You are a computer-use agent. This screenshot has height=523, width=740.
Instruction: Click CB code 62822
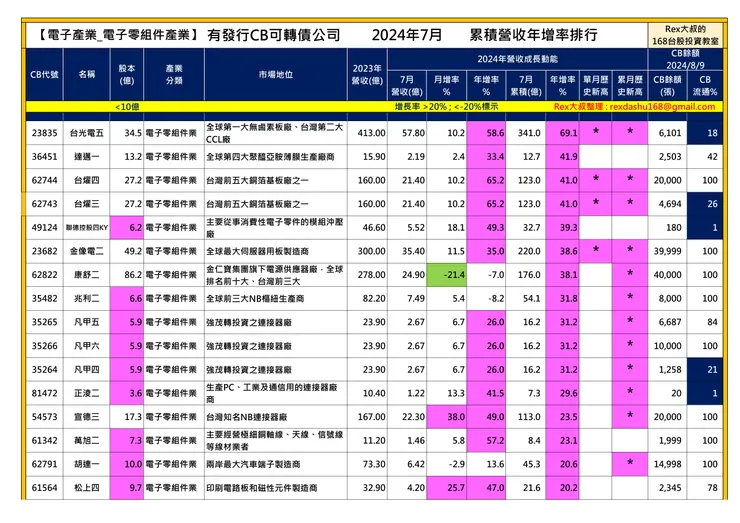click(x=44, y=275)
